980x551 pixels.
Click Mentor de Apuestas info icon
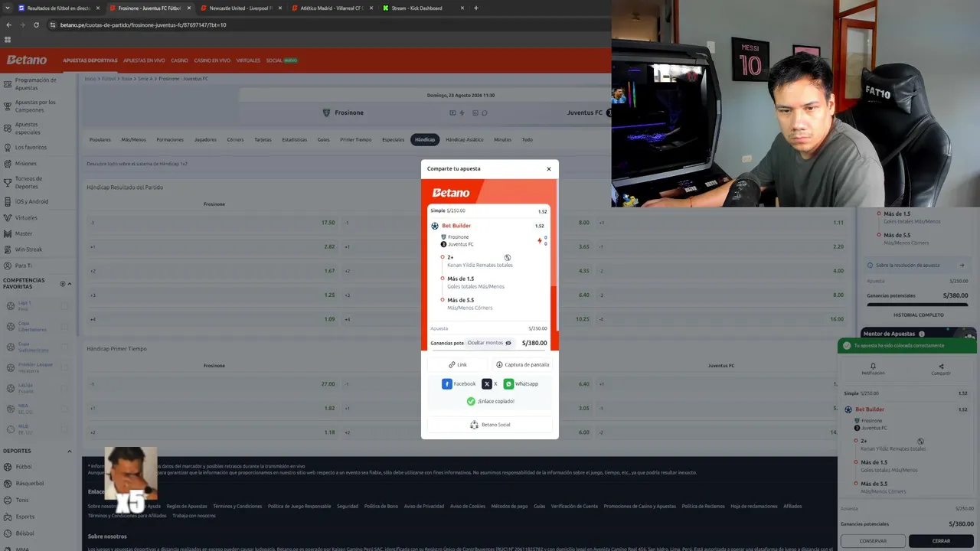[x=921, y=334]
